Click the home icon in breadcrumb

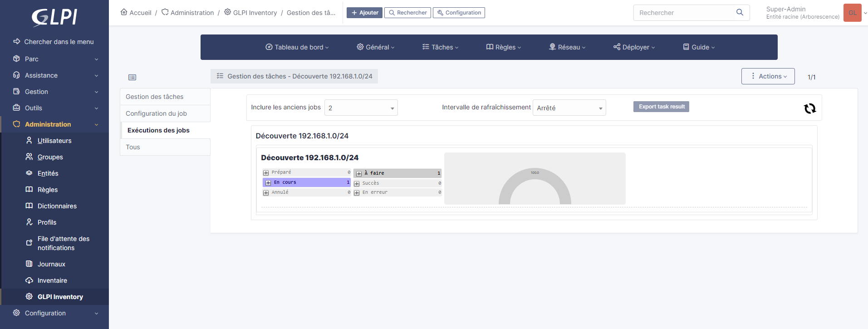124,12
